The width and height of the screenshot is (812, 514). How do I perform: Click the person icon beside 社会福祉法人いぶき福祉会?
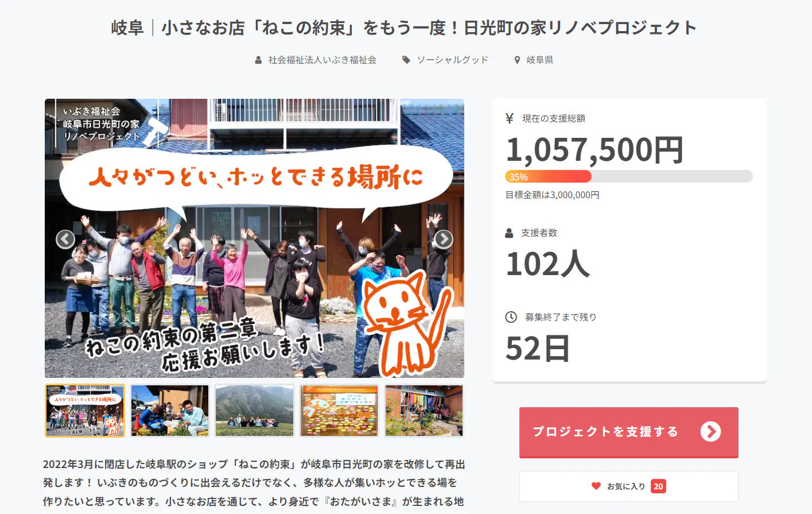coord(258,60)
